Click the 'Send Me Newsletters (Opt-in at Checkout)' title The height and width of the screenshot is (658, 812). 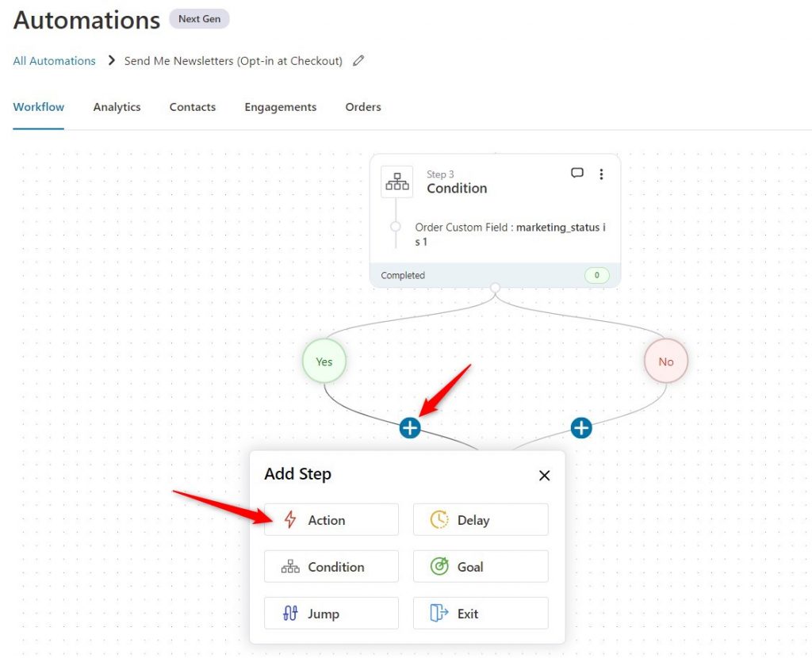click(233, 61)
